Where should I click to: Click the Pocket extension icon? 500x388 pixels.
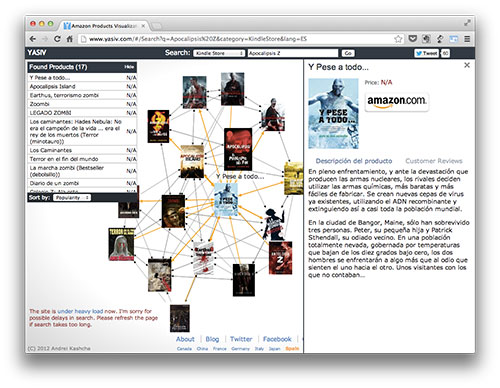coord(413,39)
